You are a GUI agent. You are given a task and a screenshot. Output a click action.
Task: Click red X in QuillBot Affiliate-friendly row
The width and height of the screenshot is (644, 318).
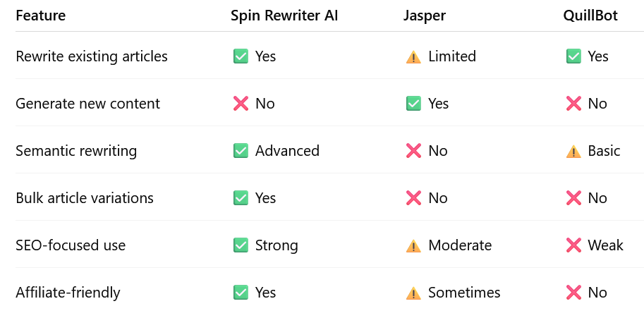pyautogui.click(x=573, y=293)
